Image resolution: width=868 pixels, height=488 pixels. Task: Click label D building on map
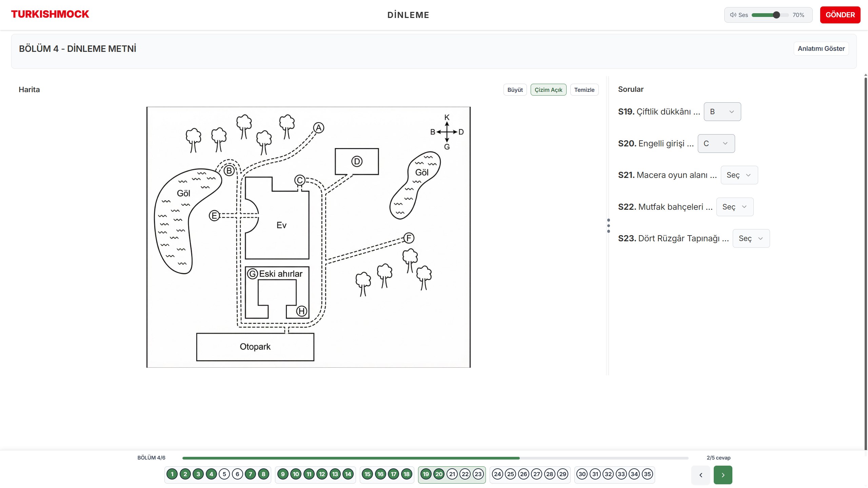tap(357, 161)
